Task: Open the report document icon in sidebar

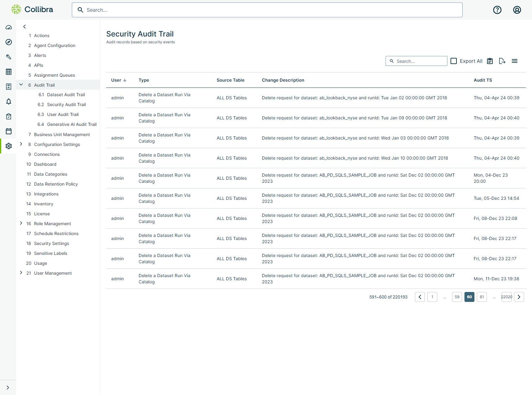Action: [9, 87]
